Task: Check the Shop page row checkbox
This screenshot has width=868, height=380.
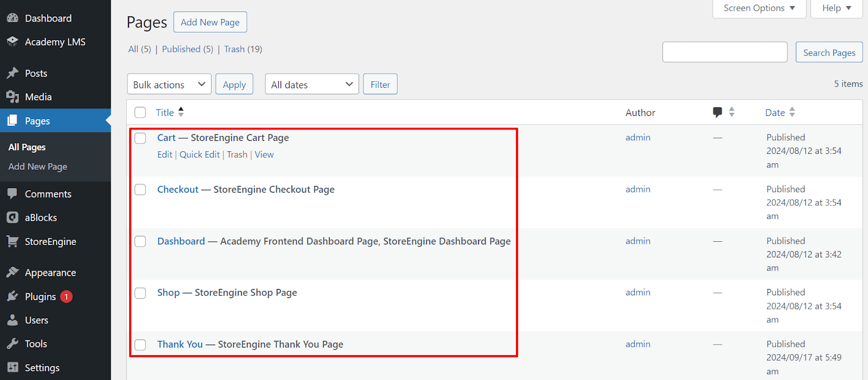Action: coord(141,293)
